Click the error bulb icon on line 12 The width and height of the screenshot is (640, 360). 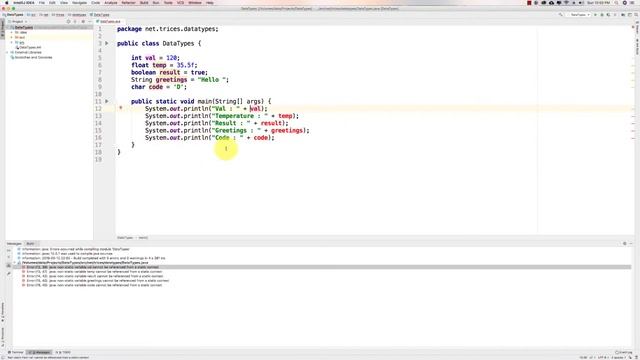[120, 108]
